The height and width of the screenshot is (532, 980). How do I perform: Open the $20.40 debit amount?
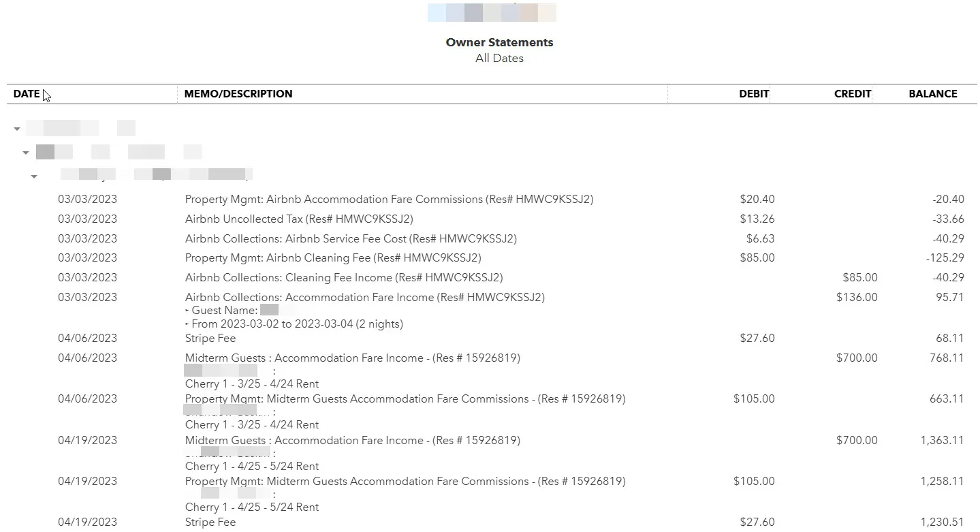coord(757,200)
